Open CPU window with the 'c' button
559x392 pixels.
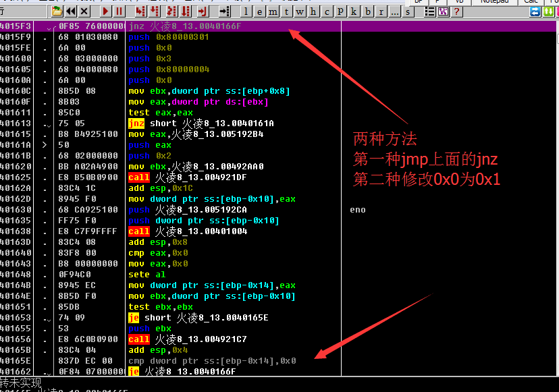[327, 11]
